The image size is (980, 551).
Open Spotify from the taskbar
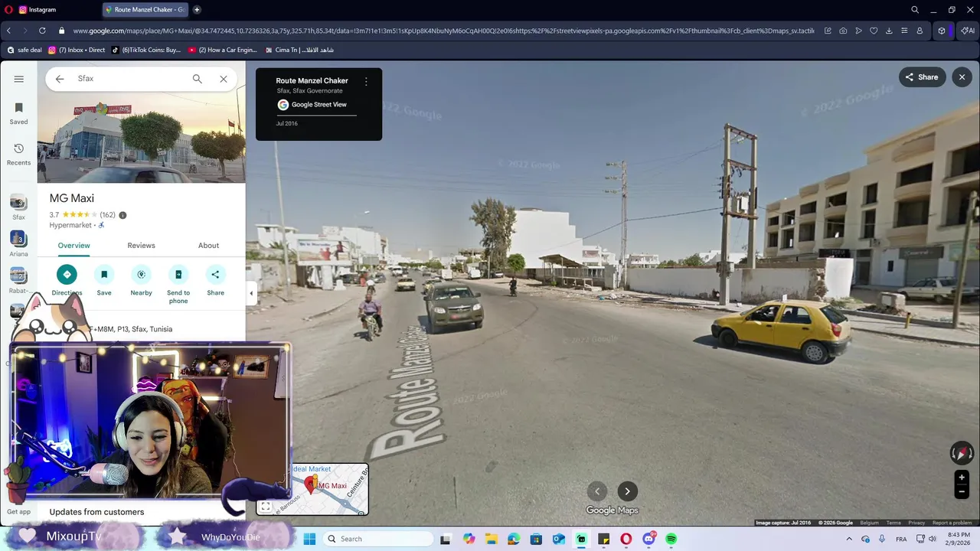pyautogui.click(x=671, y=539)
